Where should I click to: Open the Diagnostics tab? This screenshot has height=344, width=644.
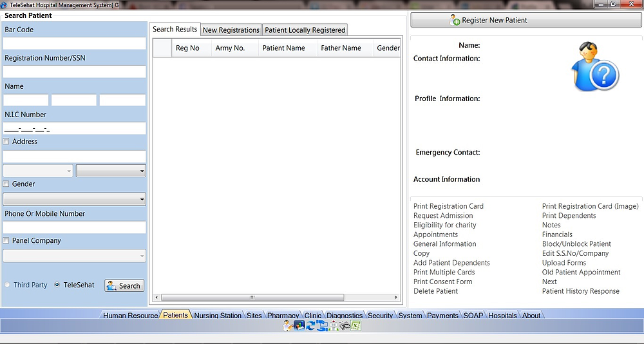345,315
